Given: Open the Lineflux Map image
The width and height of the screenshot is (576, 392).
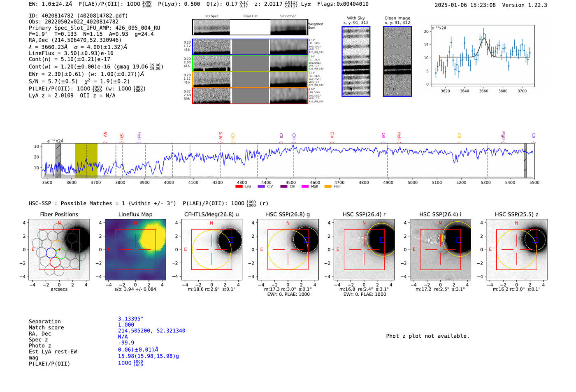Looking at the screenshot, I should tap(135, 250).
